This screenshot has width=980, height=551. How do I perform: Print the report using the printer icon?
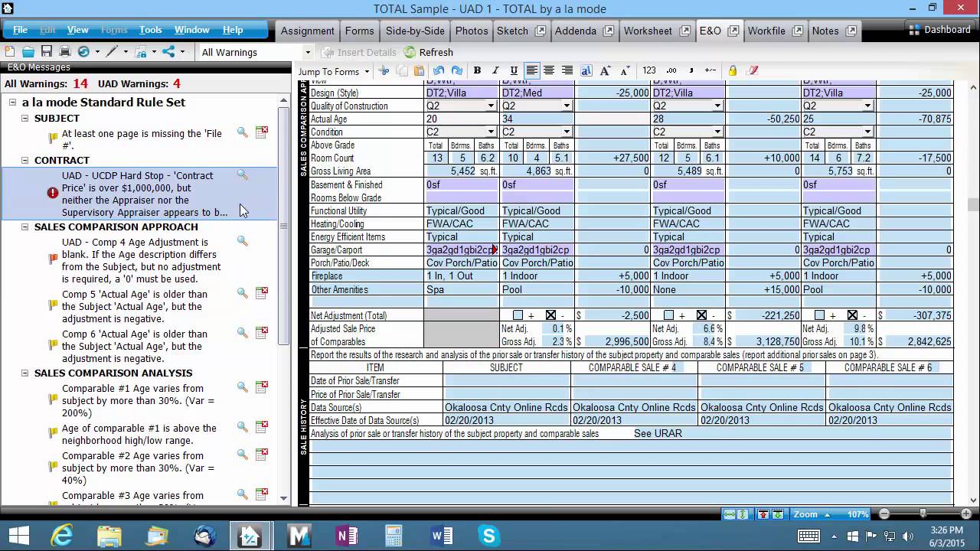(x=65, y=52)
